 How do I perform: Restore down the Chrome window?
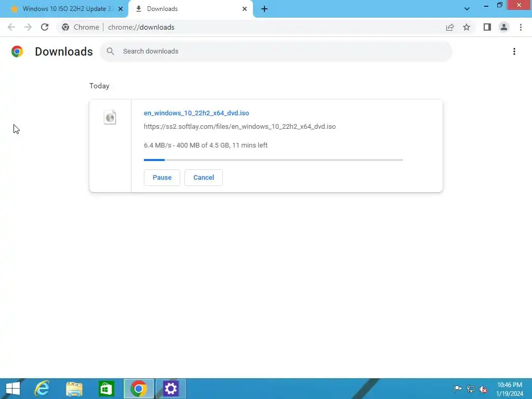[x=500, y=5]
